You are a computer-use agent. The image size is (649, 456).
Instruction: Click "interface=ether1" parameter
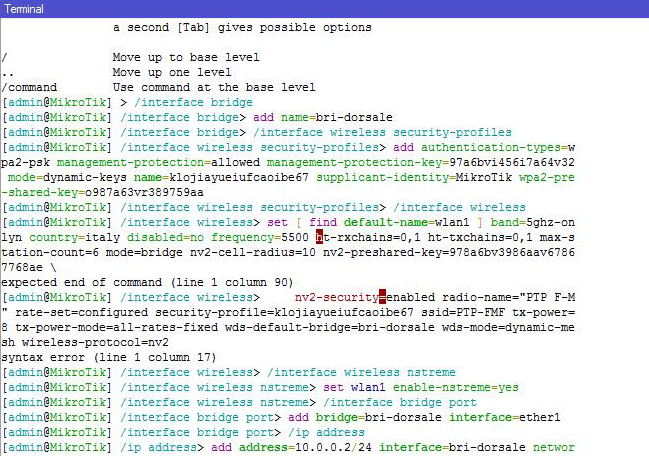[505, 417]
